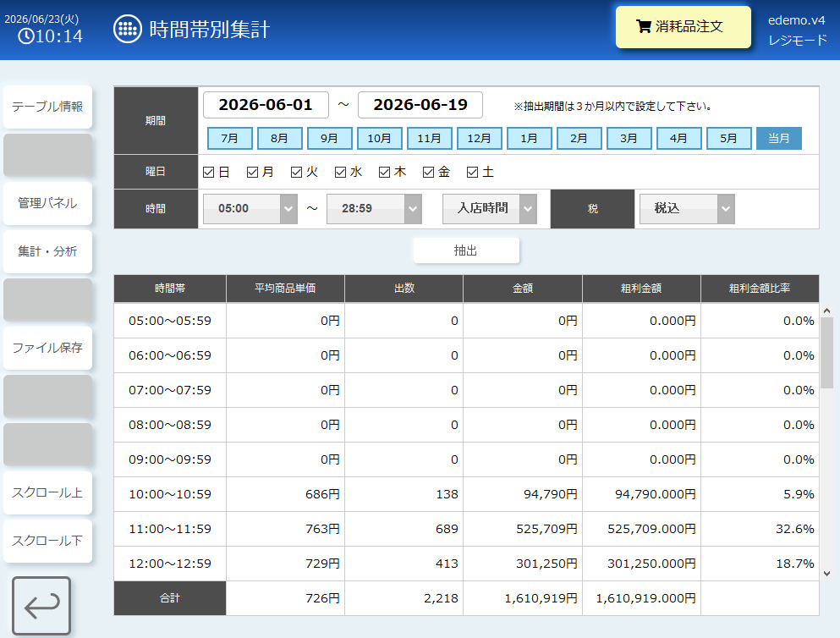
Task: Open 集計・分析 in sidebar
Action: point(47,251)
